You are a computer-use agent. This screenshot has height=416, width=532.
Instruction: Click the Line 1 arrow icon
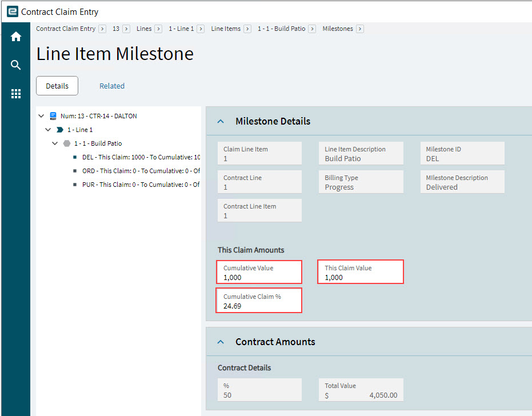pyautogui.click(x=60, y=130)
